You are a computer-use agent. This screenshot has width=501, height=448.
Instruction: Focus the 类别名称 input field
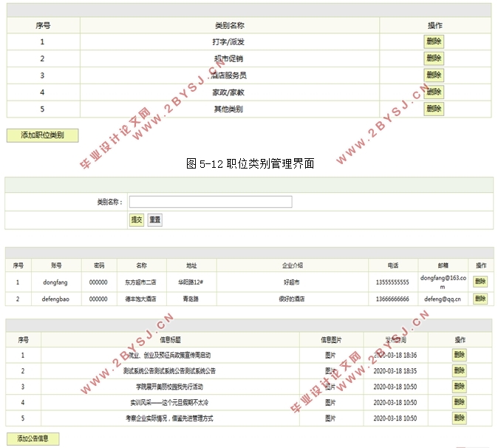point(211,202)
